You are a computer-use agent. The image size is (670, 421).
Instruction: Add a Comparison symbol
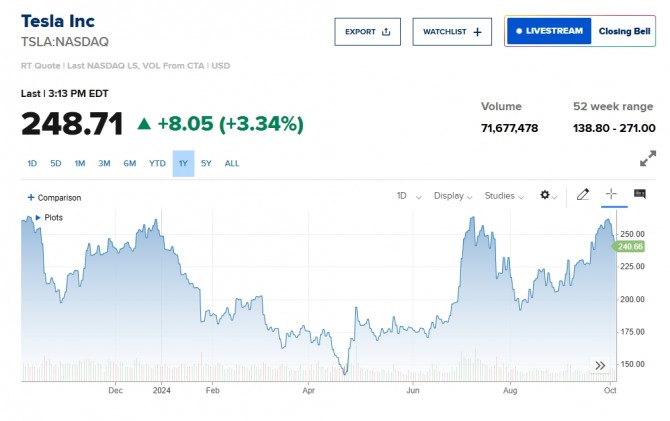click(x=54, y=198)
